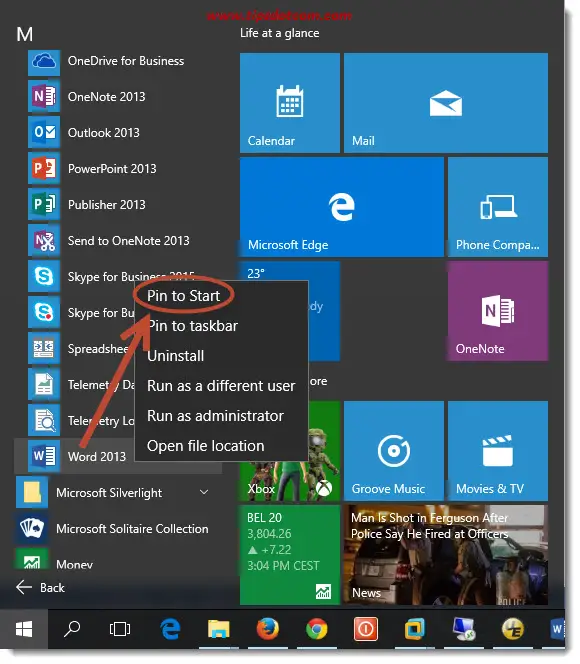The height and width of the screenshot is (664, 580).
Task: Open Telemetry Dashboard icon
Action: tap(44, 385)
